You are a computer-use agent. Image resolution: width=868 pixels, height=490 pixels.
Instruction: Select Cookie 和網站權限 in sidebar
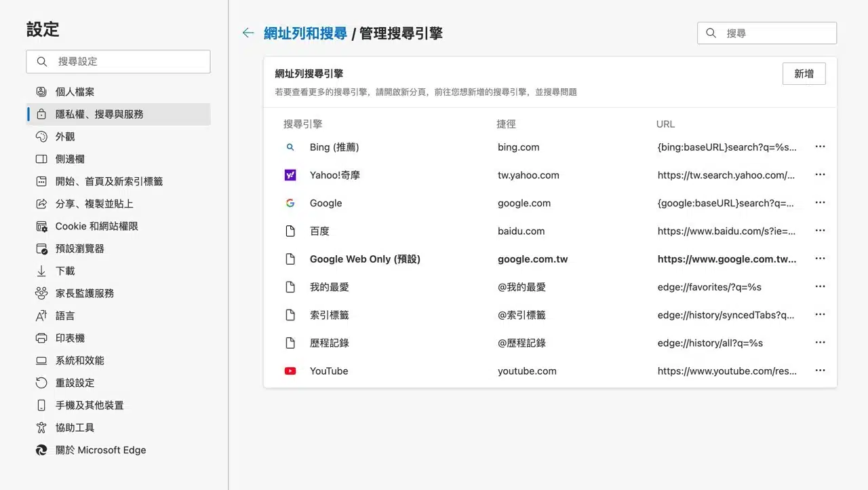point(96,226)
